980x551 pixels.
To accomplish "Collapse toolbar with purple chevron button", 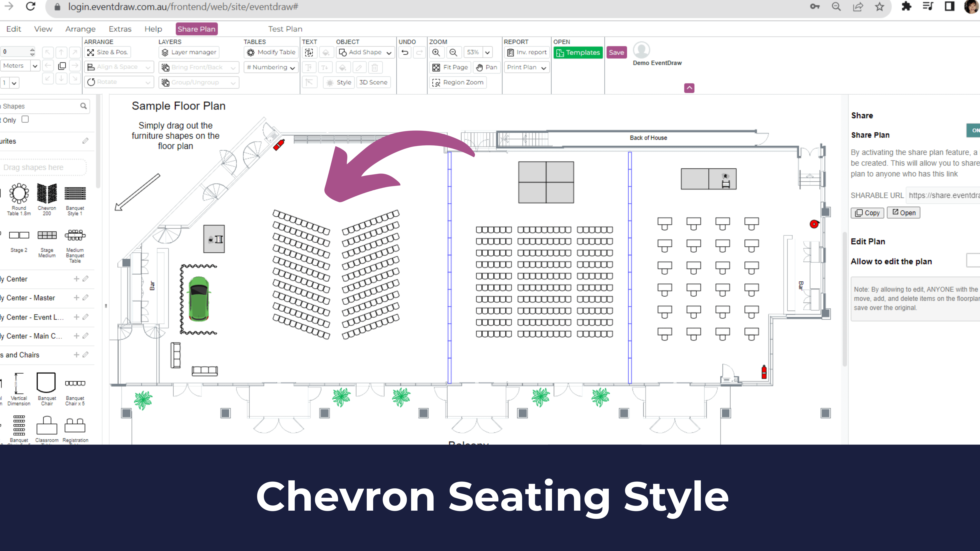I will point(689,88).
